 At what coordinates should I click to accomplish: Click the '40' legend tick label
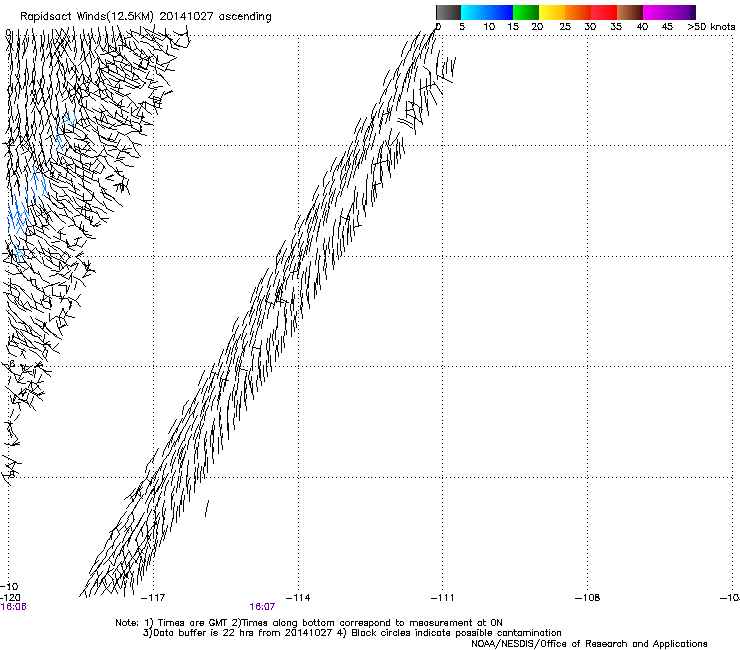(x=642, y=27)
